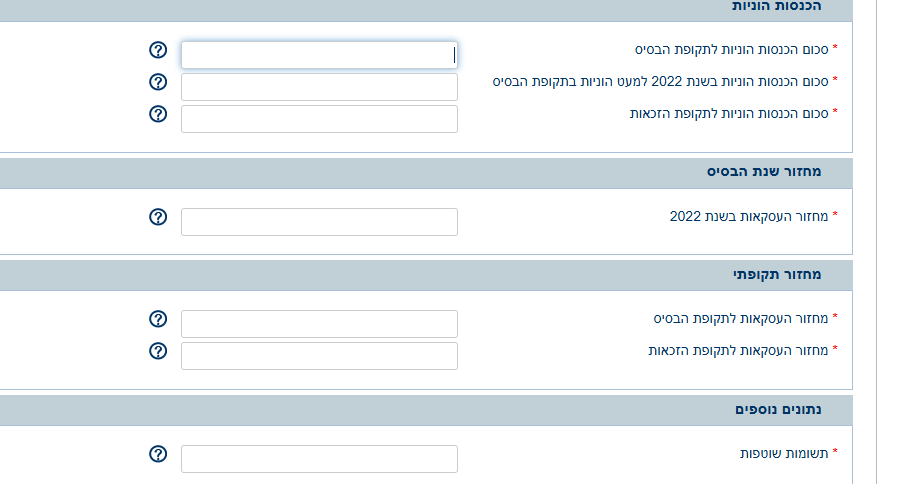Screen dimensions: 900x484
Task: Show help for 'סכום הכנסות הוניות לתקופת הזכאות'
Action: tap(157, 113)
